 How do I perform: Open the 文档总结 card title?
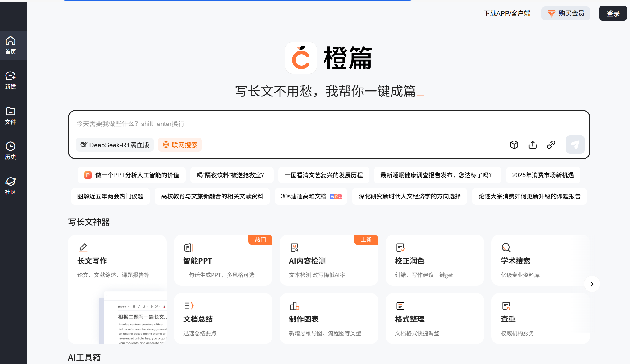[x=198, y=319]
